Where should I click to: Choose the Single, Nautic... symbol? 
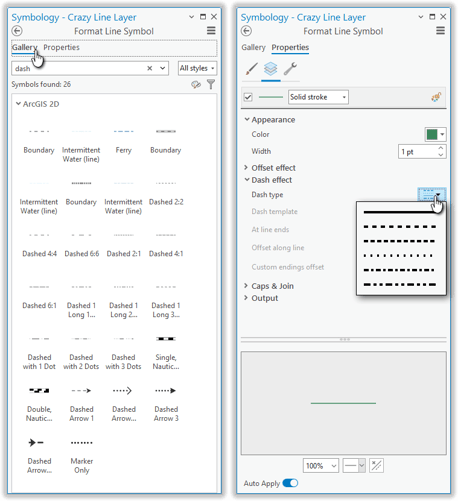(x=166, y=353)
